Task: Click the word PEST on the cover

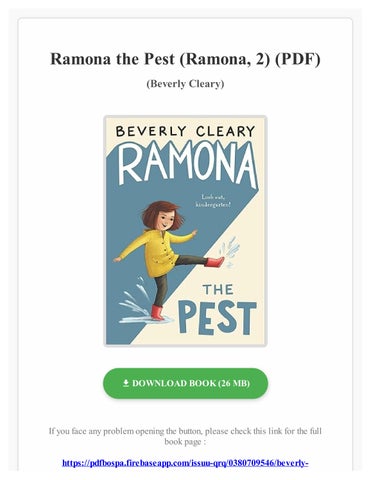Action: point(217,317)
